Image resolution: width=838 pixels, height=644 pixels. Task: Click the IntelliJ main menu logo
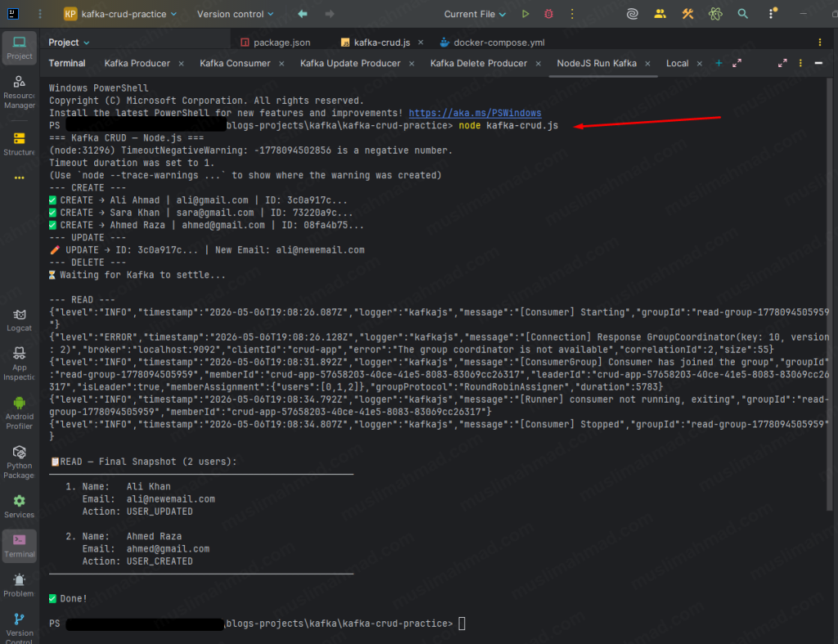(13, 14)
